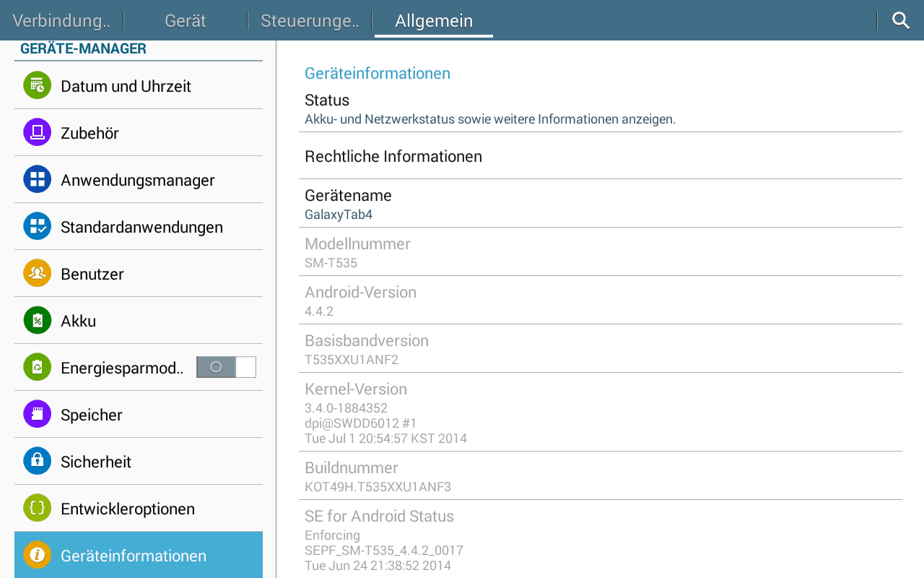Tap the purple Speicher SD card icon
Viewport: 924px width, 578px height.
[x=37, y=414]
